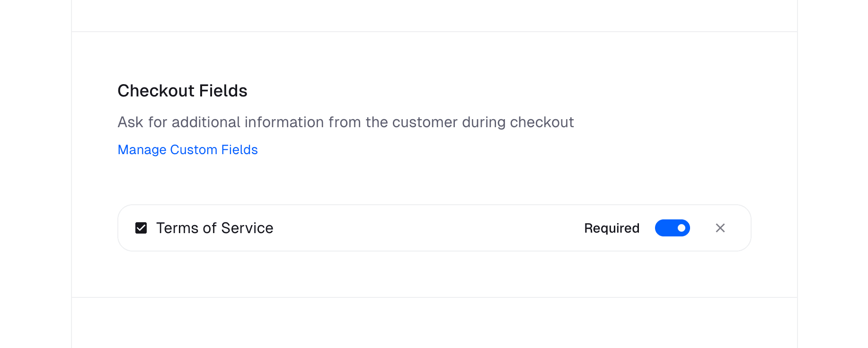Click the Required label text
The width and height of the screenshot is (868, 348).
coord(611,228)
